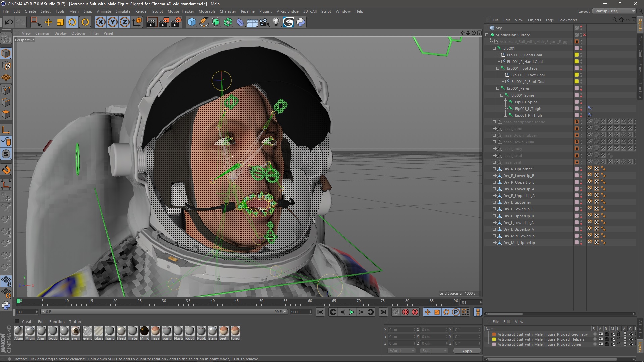Open Object Manager Bookmarks menu
This screenshot has width=644, height=362.
[568, 20]
